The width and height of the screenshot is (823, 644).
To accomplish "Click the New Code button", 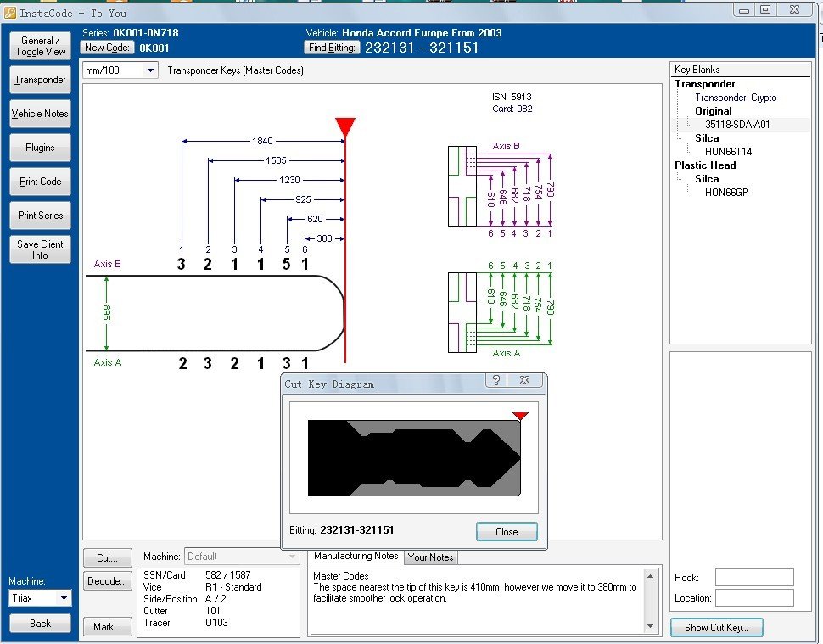I will click(x=107, y=48).
